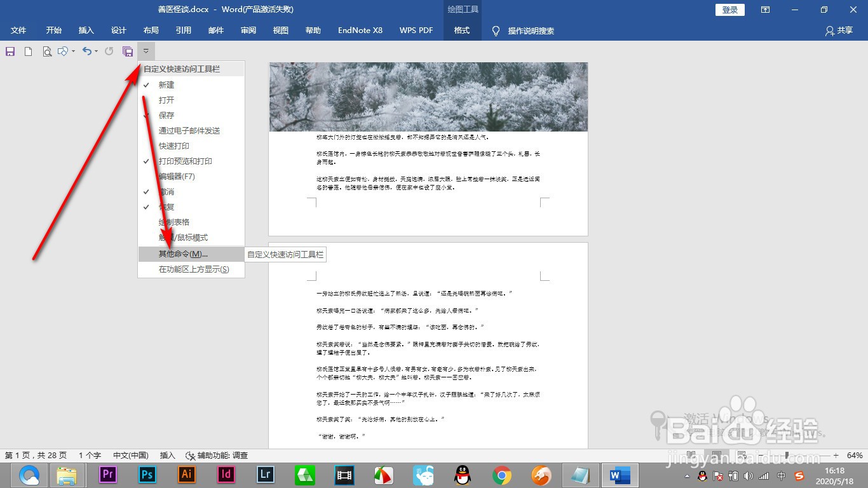
Task: Expand the Shapes dropdown arrow in quick toolbar
Action: (74, 51)
